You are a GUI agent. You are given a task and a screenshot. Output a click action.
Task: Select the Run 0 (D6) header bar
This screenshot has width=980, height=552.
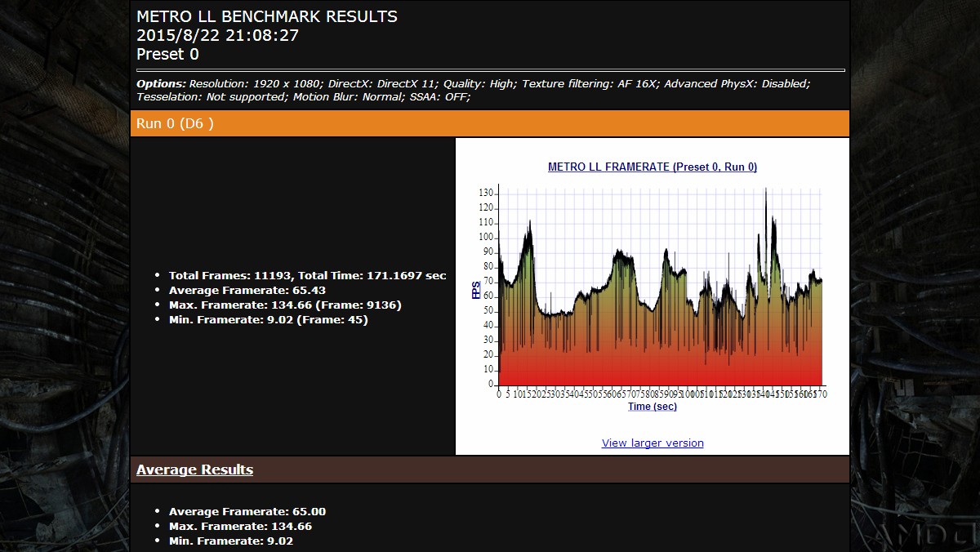click(490, 123)
